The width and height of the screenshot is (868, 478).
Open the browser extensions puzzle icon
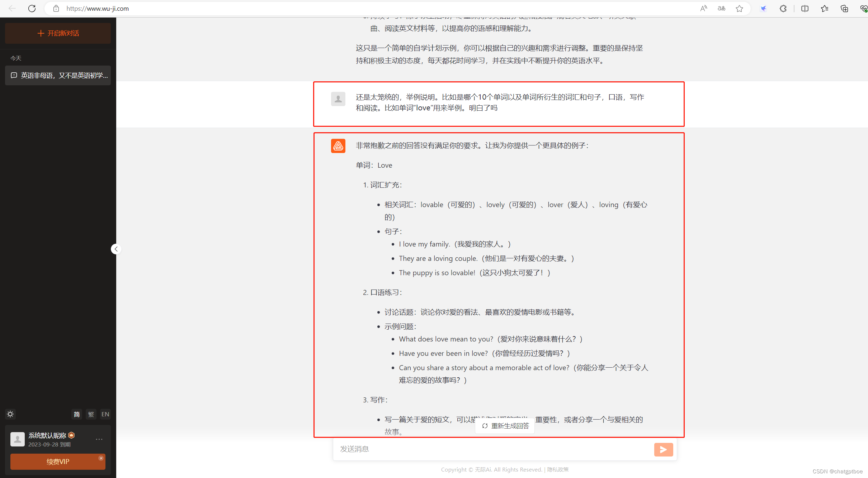[x=783, y=8]
